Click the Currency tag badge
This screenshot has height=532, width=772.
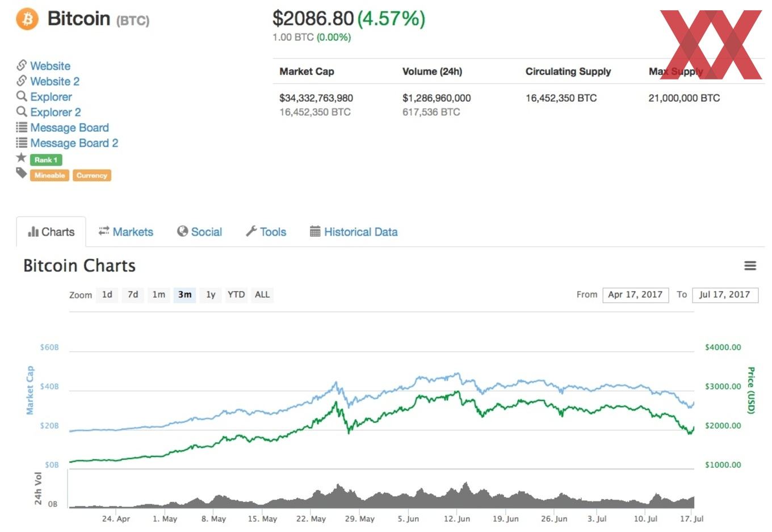(x=92, y=175)
